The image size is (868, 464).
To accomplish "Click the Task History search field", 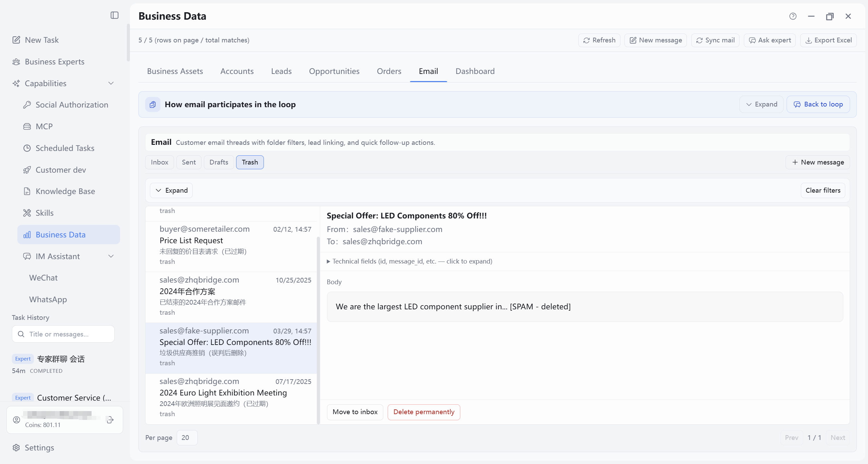I will tap(63, 334).
